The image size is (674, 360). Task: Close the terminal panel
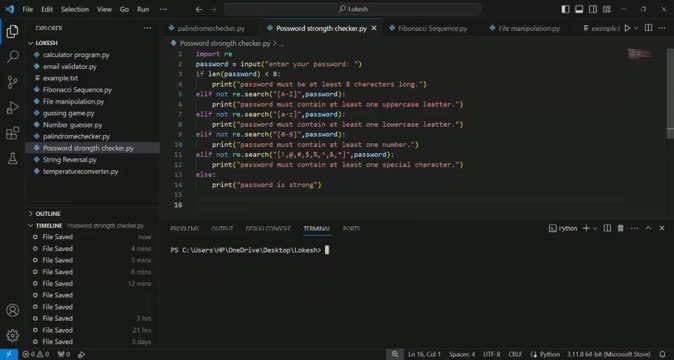[662, 228]
